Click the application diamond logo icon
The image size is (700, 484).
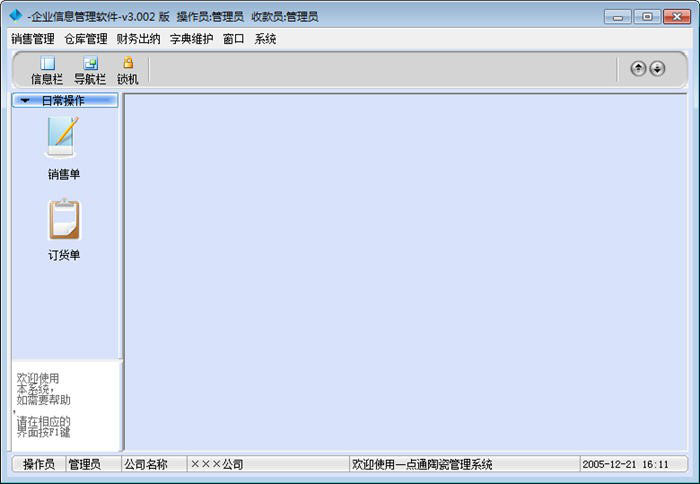pyautogui.click(x=15, y=16)
